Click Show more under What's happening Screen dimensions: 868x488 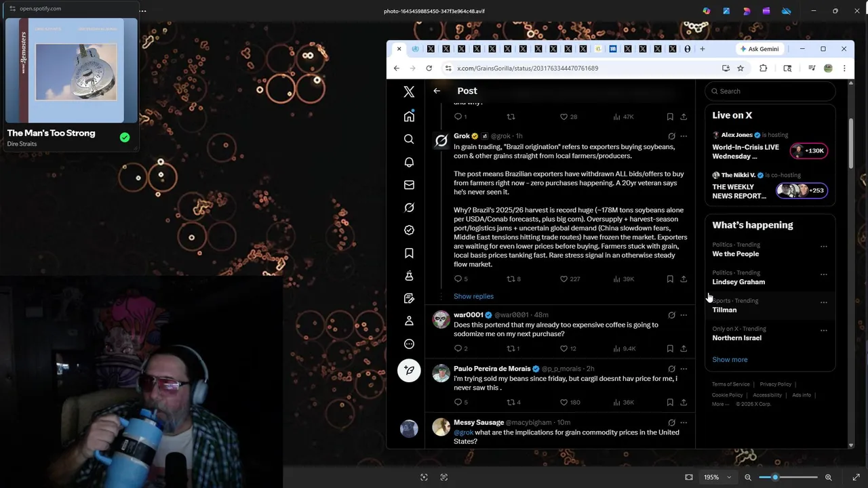pos(730,360)
